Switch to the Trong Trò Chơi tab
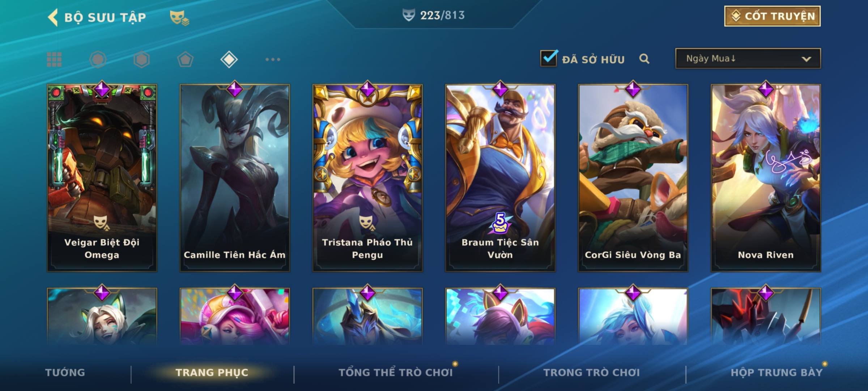 point(592,373)
